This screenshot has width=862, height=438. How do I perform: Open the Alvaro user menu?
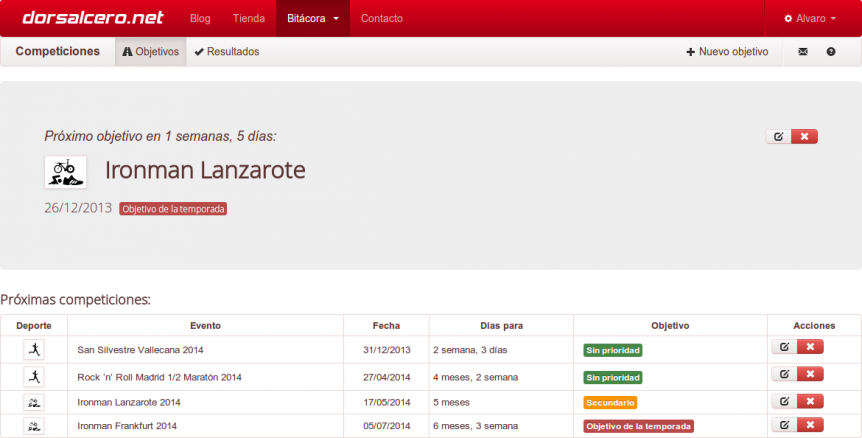tap(810, 18)
